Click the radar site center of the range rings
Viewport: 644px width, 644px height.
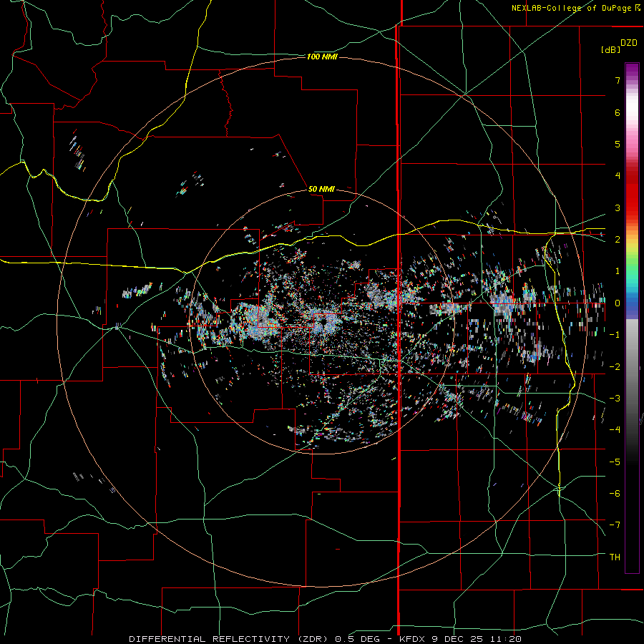pyautogui.click(x=321, y=322)
